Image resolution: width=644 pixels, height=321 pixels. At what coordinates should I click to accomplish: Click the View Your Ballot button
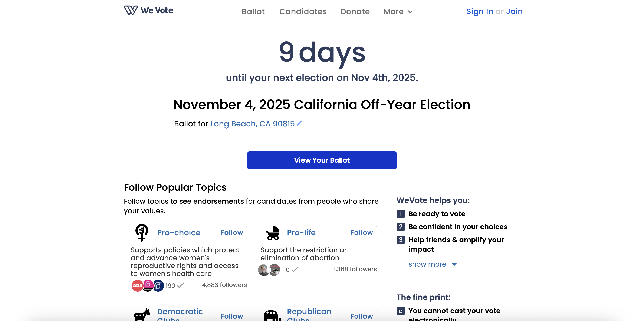(322, 160)
